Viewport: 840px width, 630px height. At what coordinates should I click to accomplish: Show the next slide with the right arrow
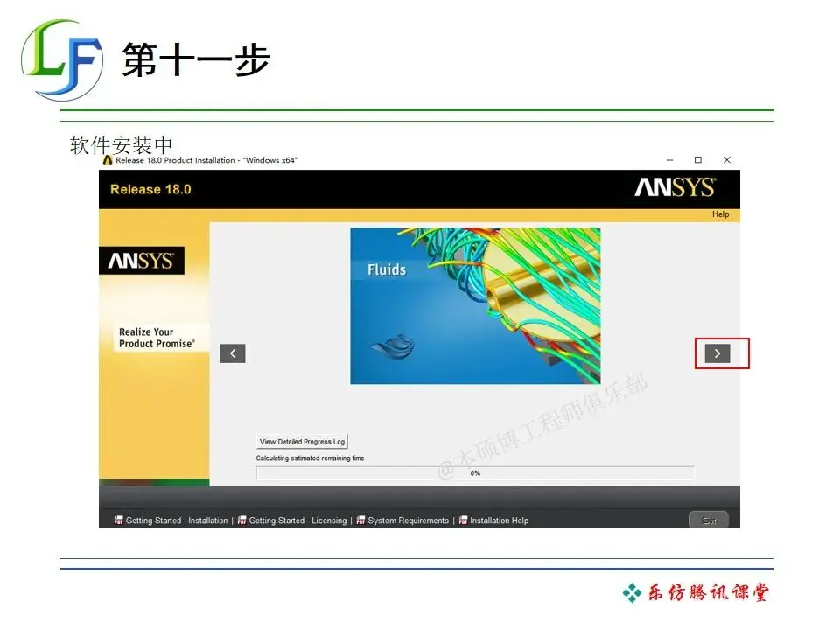pos(717,353)
